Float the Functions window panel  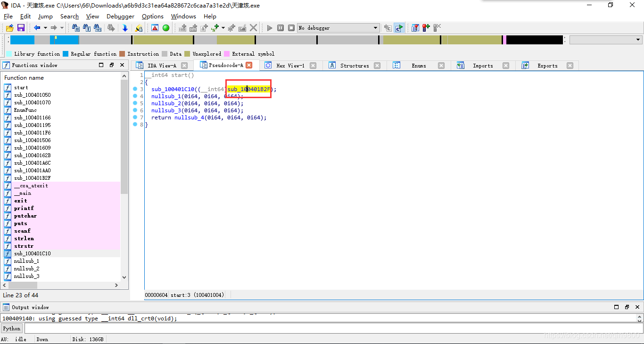point(112,65)
